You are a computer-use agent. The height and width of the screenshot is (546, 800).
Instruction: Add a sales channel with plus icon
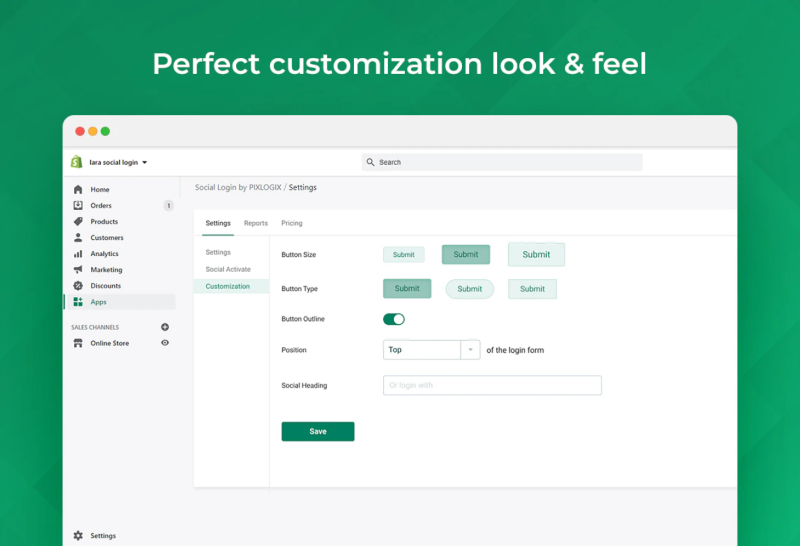pos(165,327)
